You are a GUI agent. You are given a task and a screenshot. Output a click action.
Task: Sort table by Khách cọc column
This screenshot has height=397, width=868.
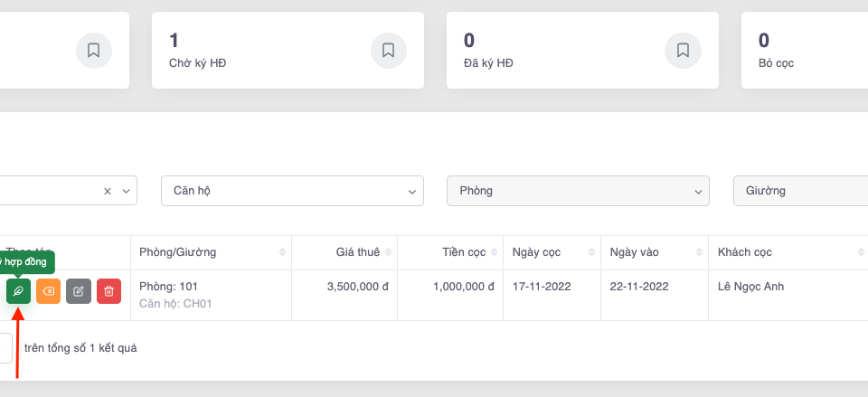(860, 251)
